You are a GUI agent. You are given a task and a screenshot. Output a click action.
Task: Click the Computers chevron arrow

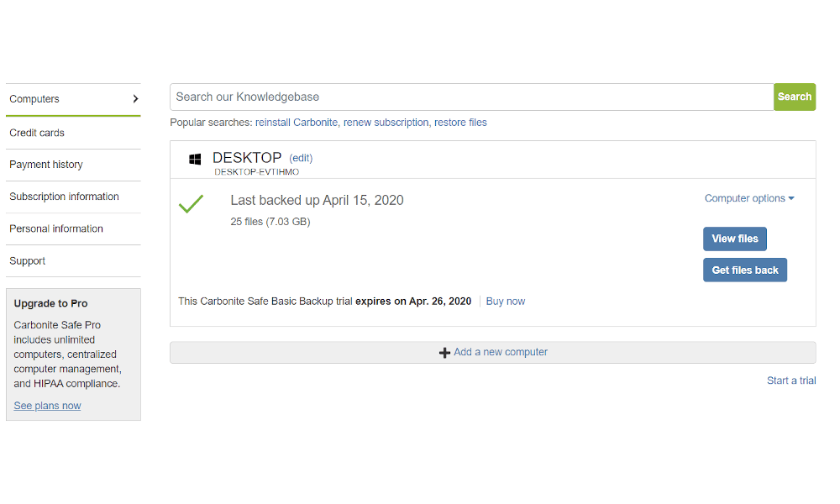pyautogui.click(x=135, y=98)
